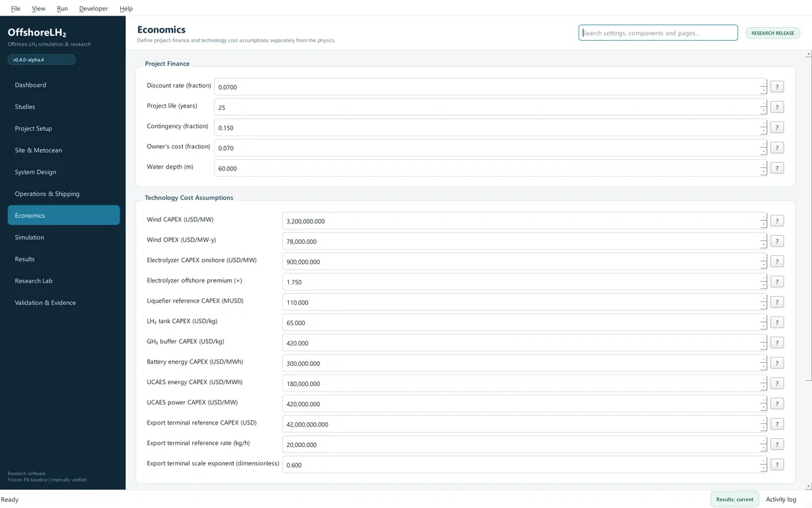Show help for Project life field
The width and height of the screenshot is (812, 508).
pyautogui.click(x=777, y=107)
